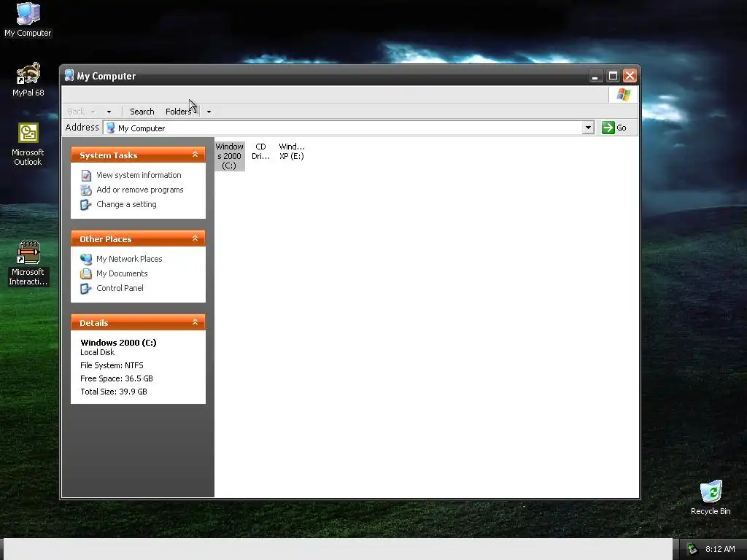Select the Windows 2000 (C:) drive
Image resolution: width=747 pixels, height=560 pixels.
tap(230, 156)
